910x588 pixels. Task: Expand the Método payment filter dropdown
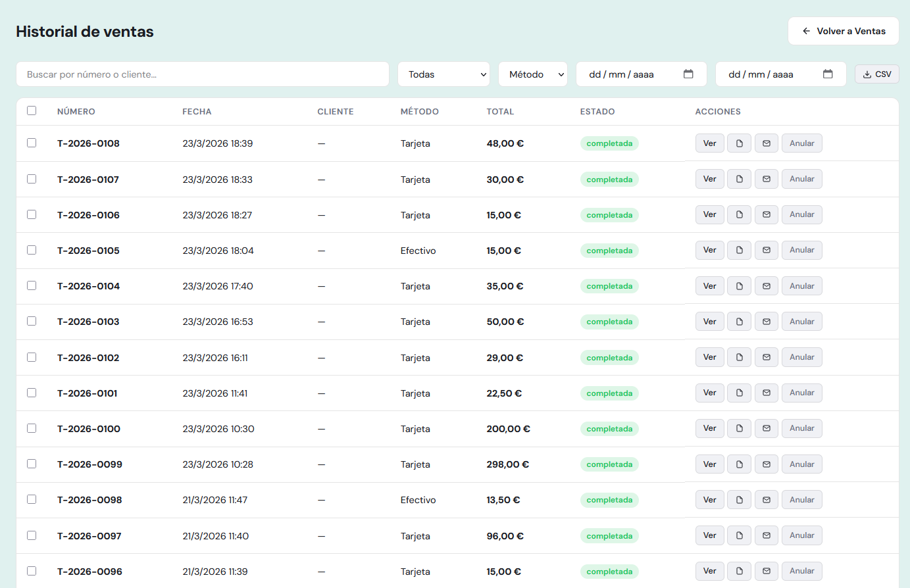point(532,74)
